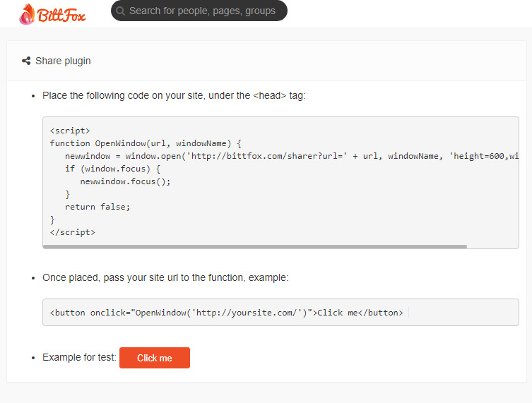Image resolution: width=532 pixels, height=403 pixels.
Task: Click the share icon beside Share plugin
Action: [26, 61]
